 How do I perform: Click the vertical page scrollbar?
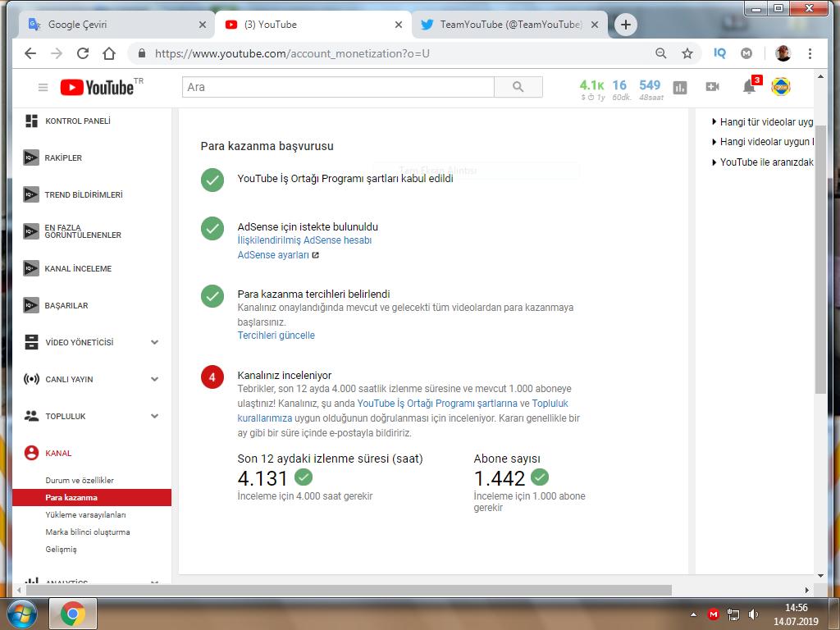click(x=820, y=260)
